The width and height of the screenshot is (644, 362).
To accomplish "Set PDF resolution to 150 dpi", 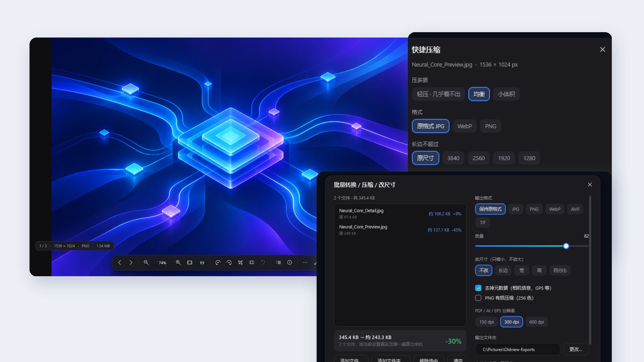I will tap(486, 322).
